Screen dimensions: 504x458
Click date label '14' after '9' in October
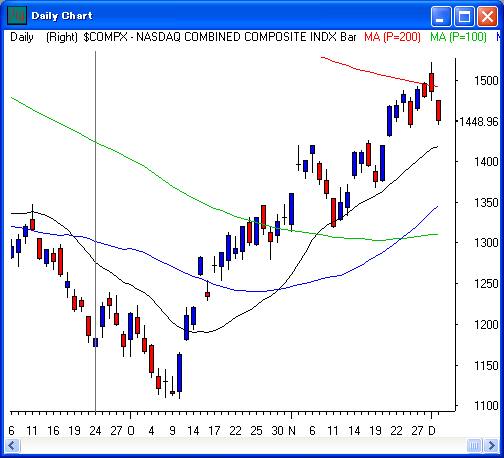193,431
